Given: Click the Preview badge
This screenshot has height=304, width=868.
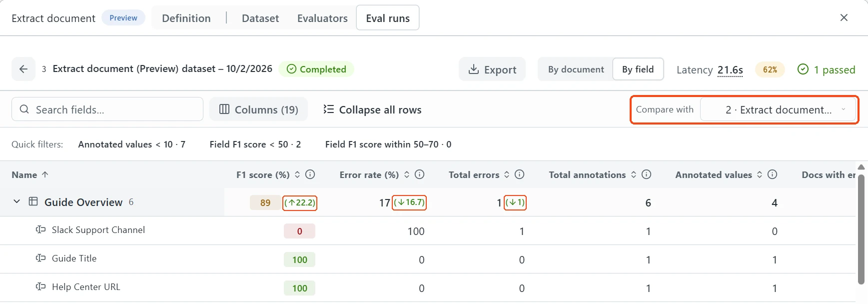Looking at the screenshot, I should pos(123,18).
